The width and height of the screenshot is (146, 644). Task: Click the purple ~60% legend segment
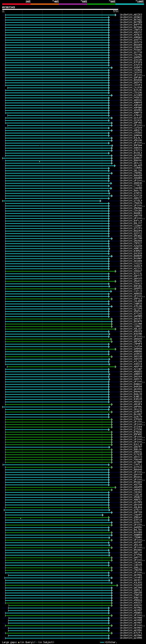(x=73, y=4)
